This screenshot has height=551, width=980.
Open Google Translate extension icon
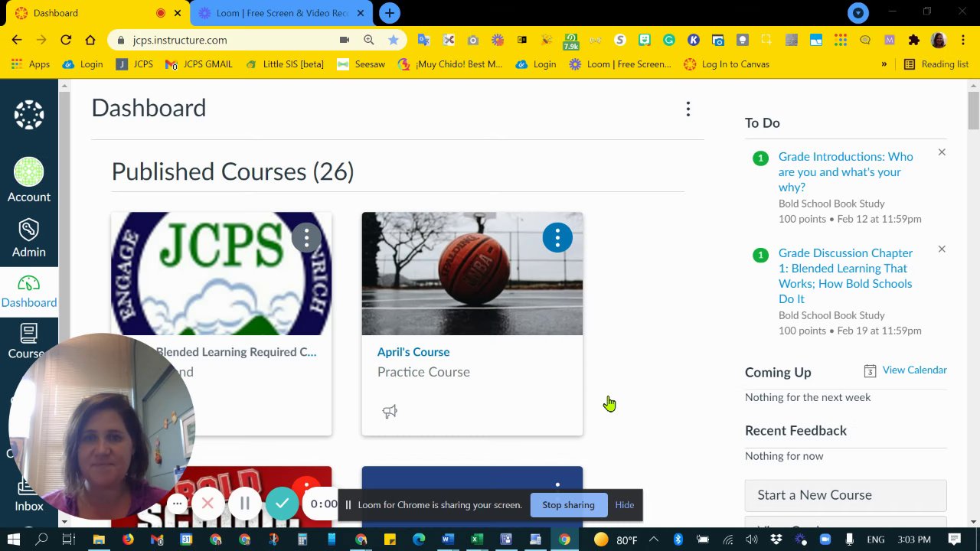[424, 40]
